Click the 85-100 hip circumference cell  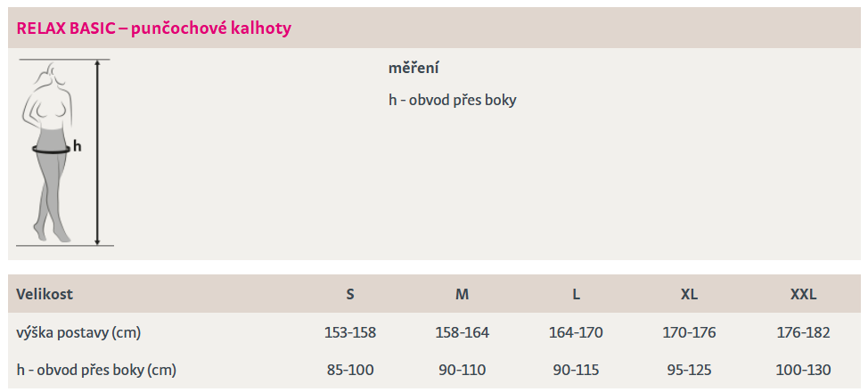click(x=350, y=370)
